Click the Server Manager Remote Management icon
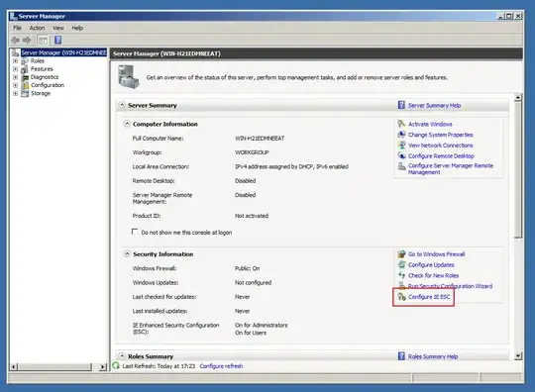 tap(401, 166)
